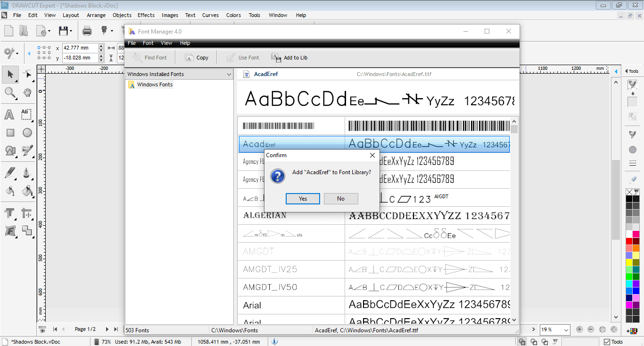
Task: Open DRAWCUT Arrange menu
Action: point(96,15)
